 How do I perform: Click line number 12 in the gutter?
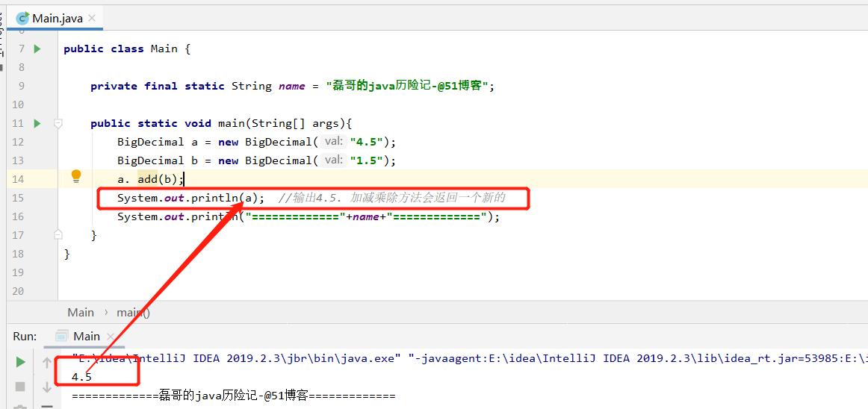[18, 142]
